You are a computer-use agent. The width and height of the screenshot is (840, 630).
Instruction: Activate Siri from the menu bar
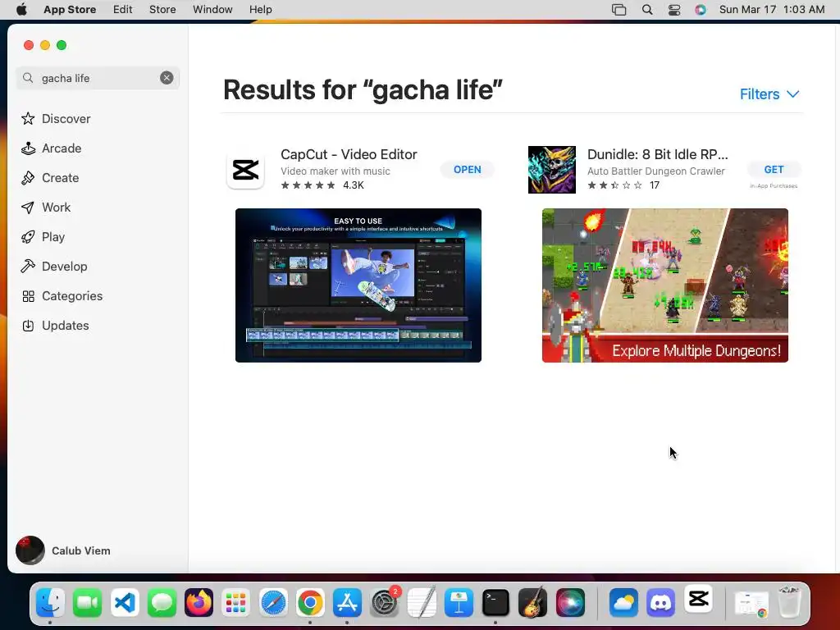[701, 9]
